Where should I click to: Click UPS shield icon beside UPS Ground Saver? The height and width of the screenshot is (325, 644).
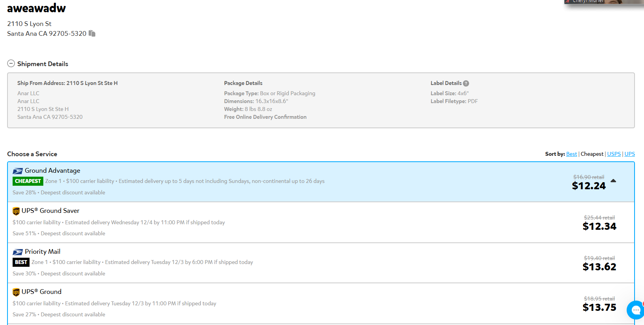pos(16,211)
